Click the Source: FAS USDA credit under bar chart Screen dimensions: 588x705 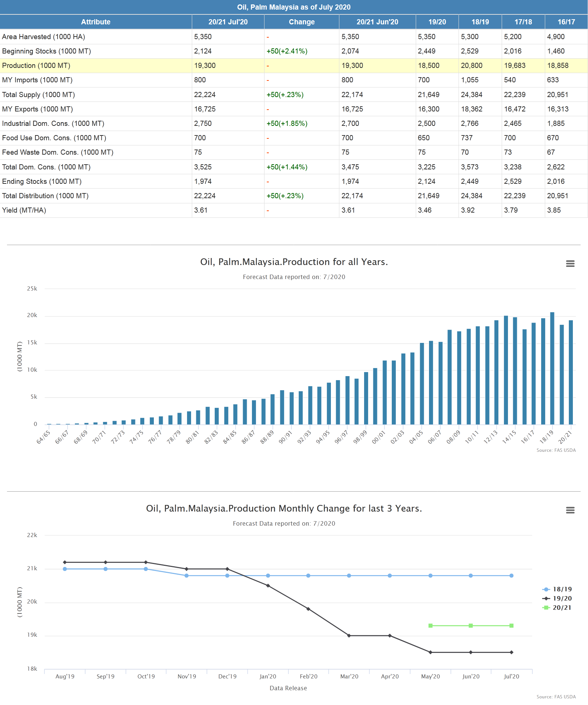[x=556, y=450]
